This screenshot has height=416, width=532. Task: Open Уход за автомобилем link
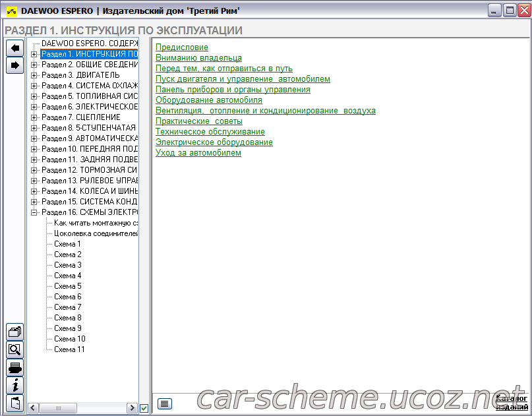(x=198, y=153)
